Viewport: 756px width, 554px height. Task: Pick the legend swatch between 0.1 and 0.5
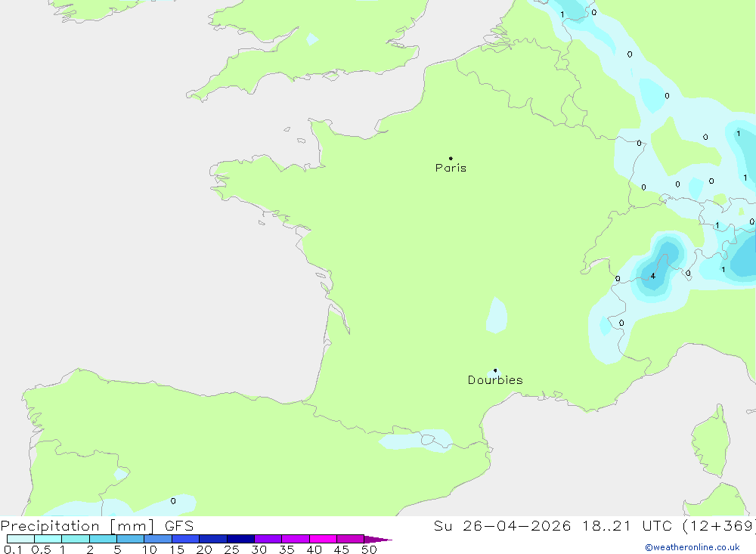20,539
